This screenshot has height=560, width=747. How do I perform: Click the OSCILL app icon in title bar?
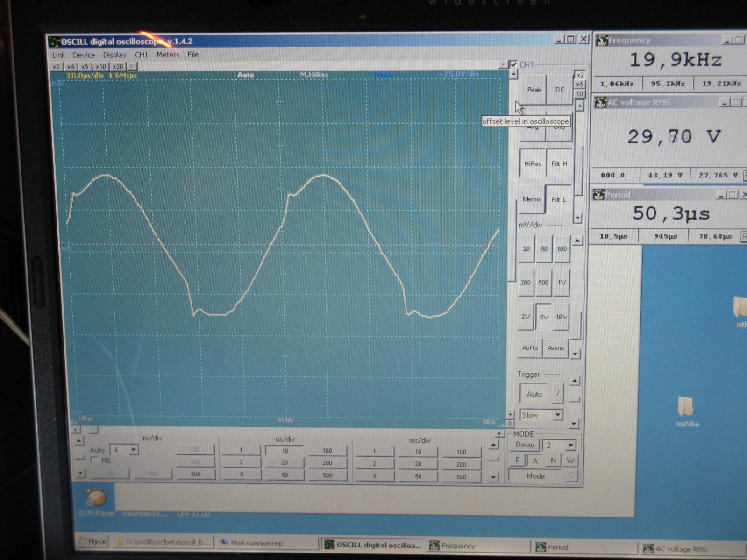(x=55, y=42)
